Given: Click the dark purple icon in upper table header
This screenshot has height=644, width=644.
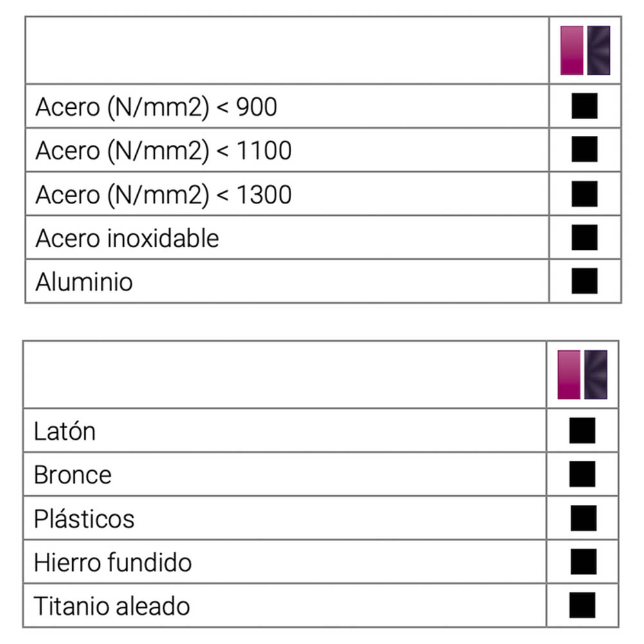Looking at the screenshot, I should click(598, 50).
